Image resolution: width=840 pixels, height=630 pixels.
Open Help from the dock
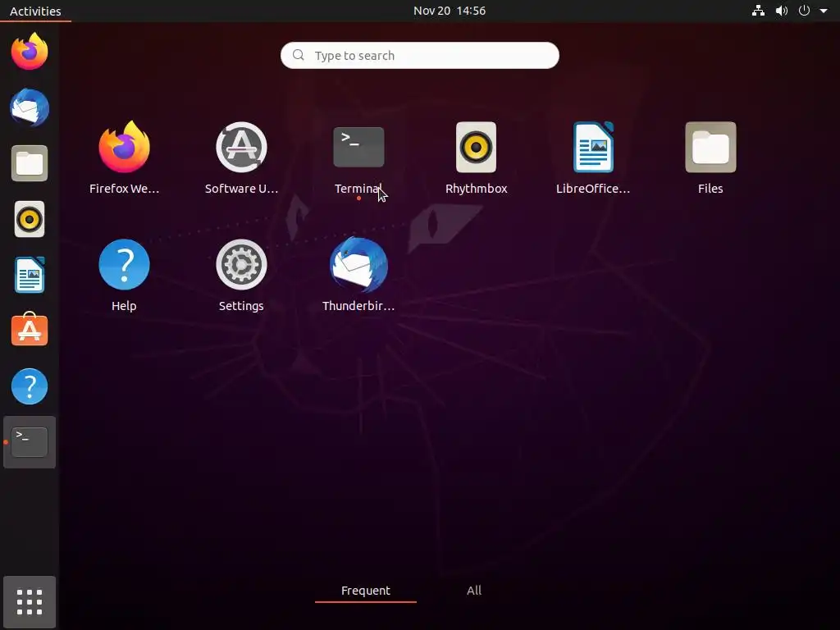click(x=30, y=386)
